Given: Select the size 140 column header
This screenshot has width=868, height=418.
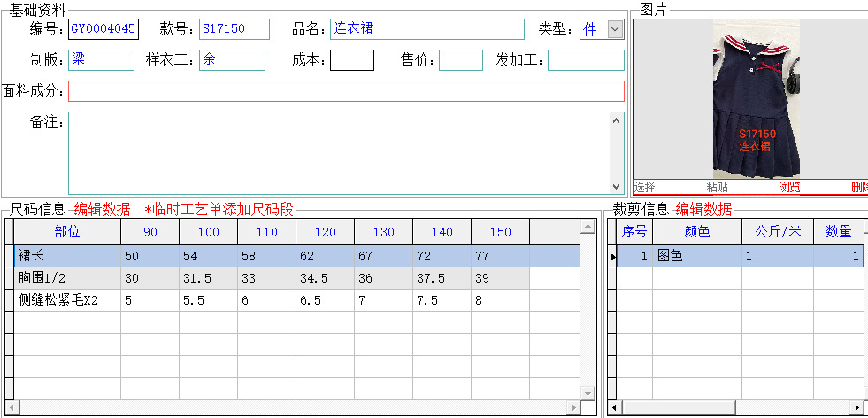Looking at the screenshot, I should point(442,232).
